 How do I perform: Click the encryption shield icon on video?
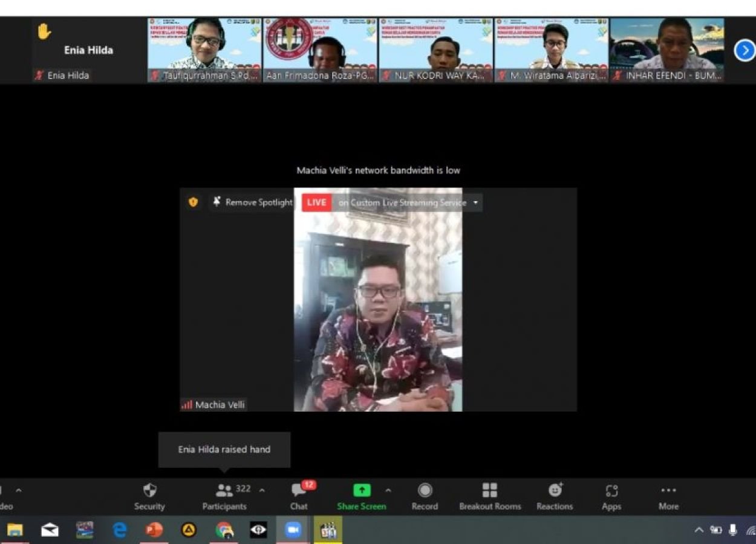tap(194, 202)
